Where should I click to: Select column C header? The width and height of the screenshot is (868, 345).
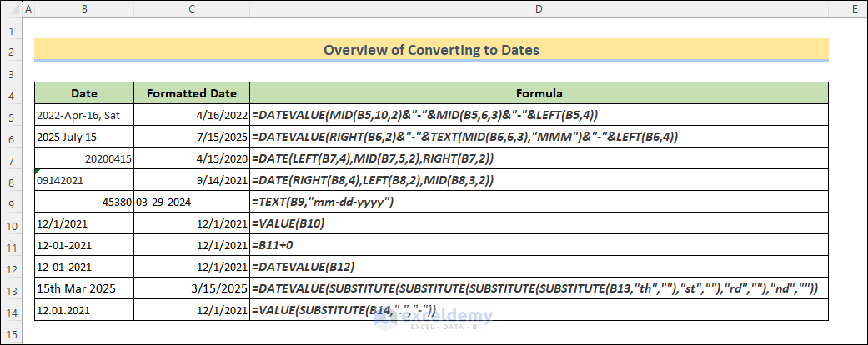pos(192,9)
